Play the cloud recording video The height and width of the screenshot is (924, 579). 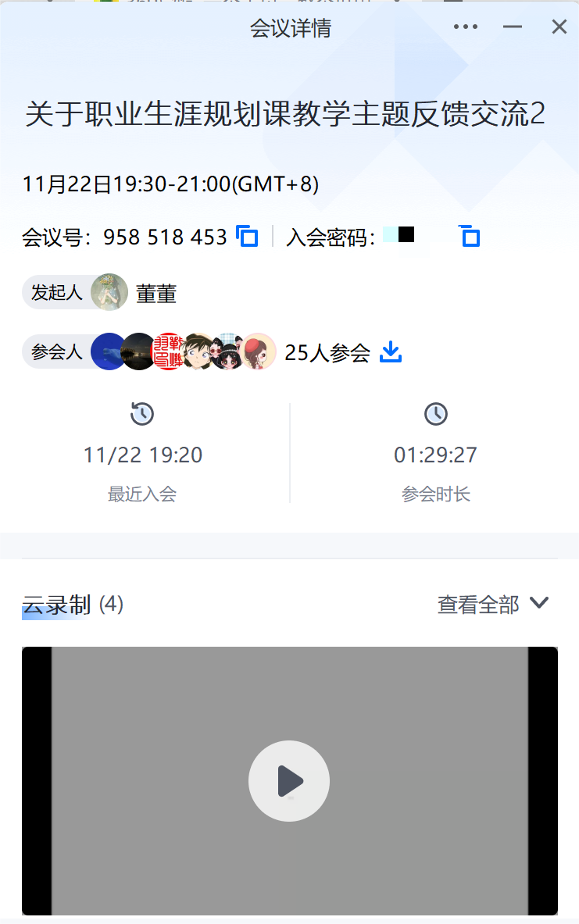289,781
